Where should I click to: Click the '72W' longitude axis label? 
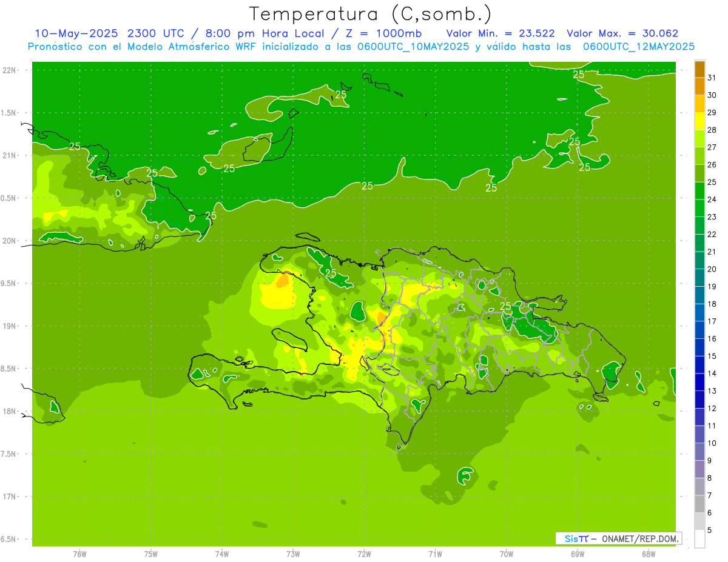point(364,554)
